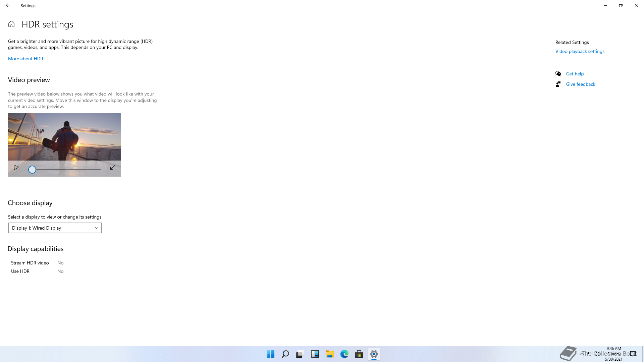Open the Give feedback link

coord(581,84)
